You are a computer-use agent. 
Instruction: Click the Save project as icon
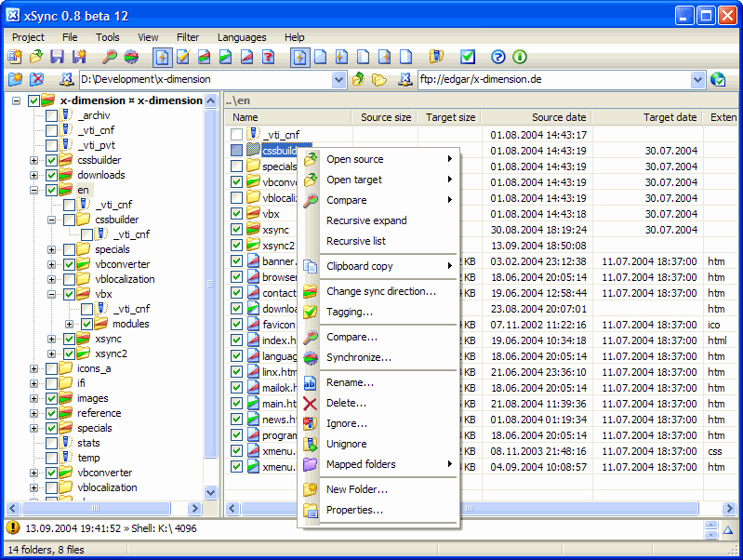pos(79,57)
